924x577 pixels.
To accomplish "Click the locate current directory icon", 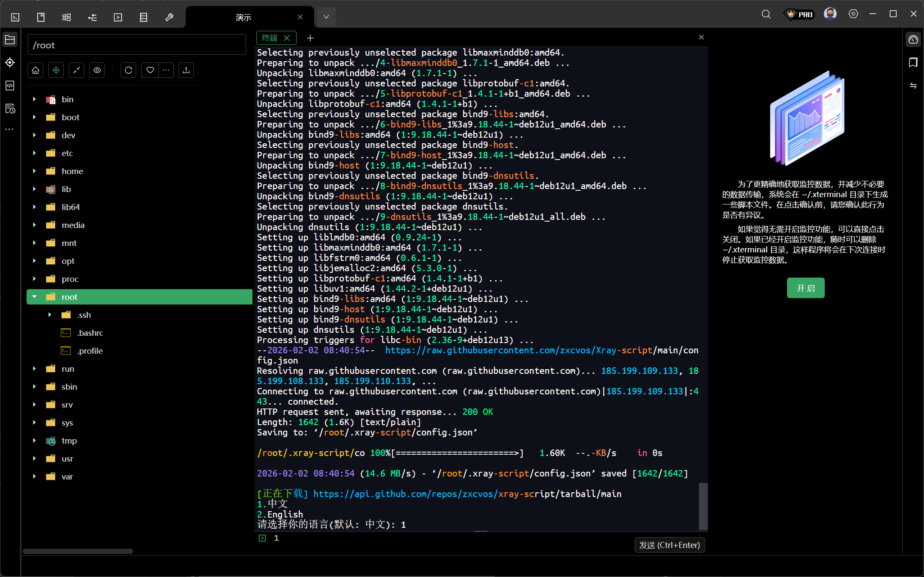I will [56, 70].
